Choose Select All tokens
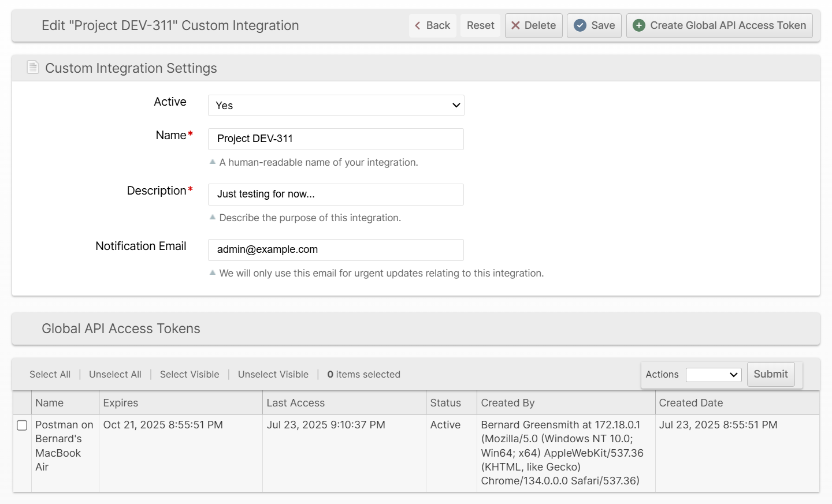The width and height of the screenshot is (832, 504). pos(50,375)
